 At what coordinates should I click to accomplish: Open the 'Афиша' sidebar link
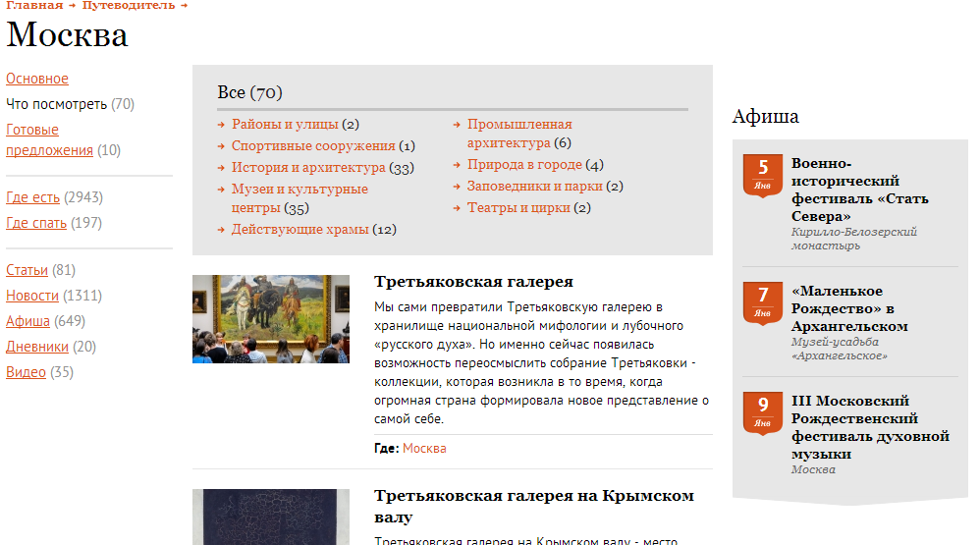click(28, 321)
